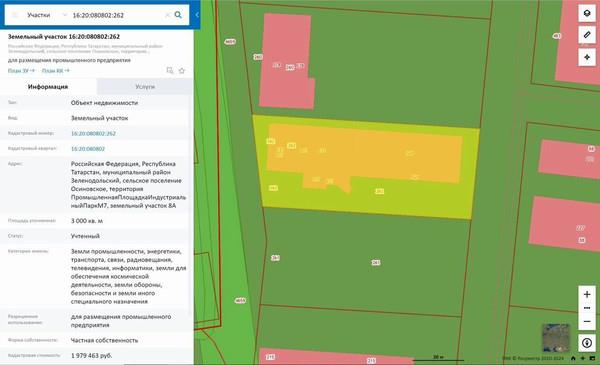Open the map layers button
Image resolution: width=600 pixels, height=365 pixels.
pos(587,13)
